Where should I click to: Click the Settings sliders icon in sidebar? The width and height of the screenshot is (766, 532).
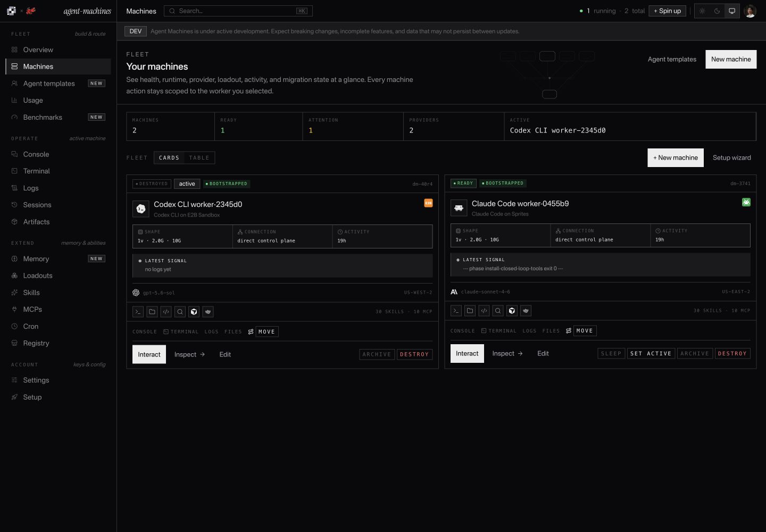14,380
